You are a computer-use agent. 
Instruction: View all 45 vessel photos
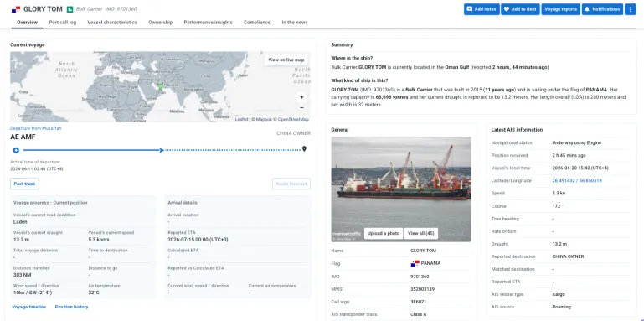pyautogui.click(x=421, y=233)
